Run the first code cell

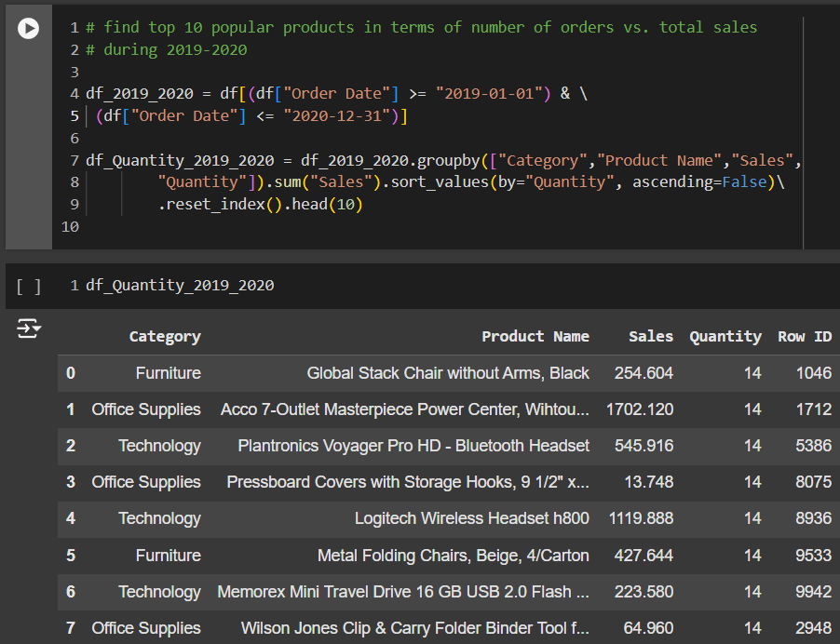point(29,29)
